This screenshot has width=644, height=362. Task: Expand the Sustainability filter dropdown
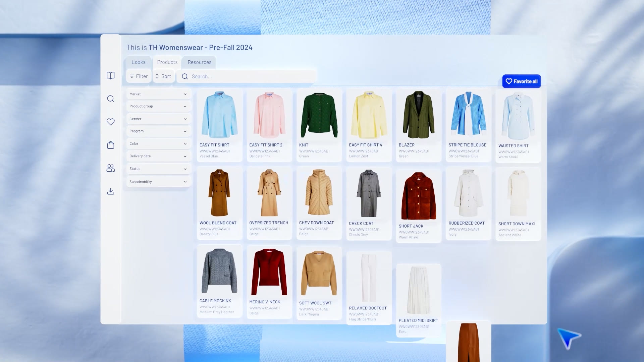(x=159, y=182)
